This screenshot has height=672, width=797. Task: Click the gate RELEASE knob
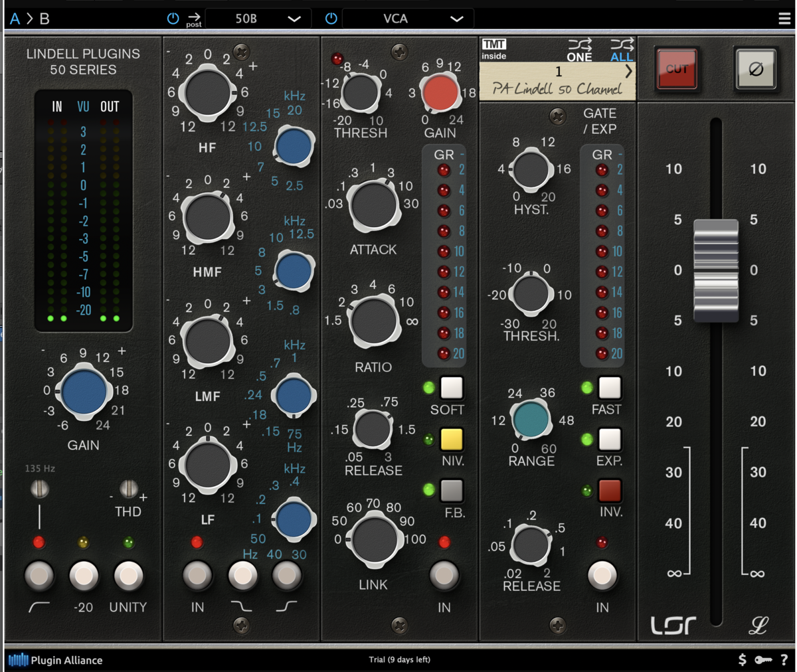(531, 545)
